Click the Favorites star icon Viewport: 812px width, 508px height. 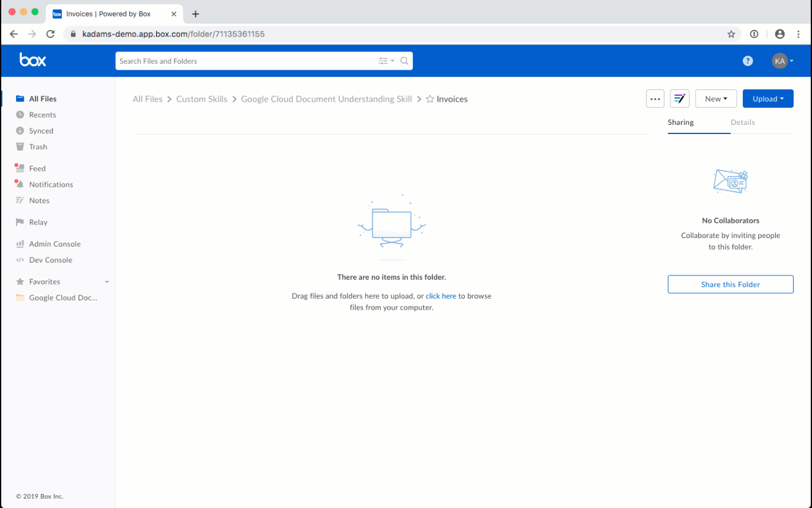point(20,282)
